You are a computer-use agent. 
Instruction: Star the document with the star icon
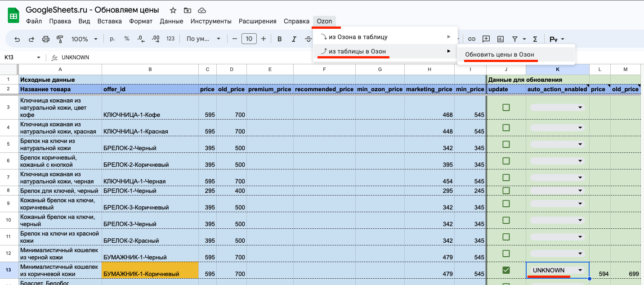(173, 10)
